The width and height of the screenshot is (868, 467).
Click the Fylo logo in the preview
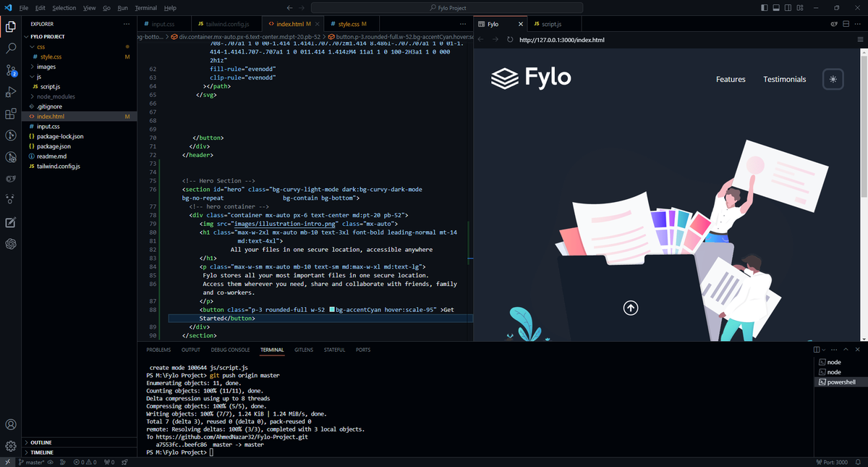pyautogui.click(x=531, y=78)
